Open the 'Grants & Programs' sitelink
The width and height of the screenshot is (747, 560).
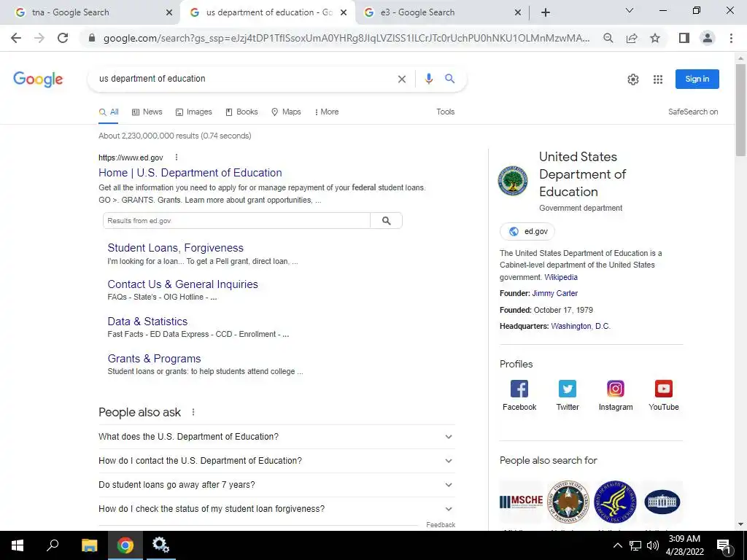point(154,359)
